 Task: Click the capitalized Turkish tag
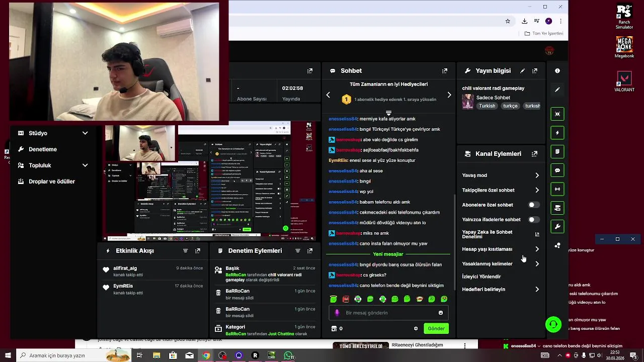[x=487, y=106]
